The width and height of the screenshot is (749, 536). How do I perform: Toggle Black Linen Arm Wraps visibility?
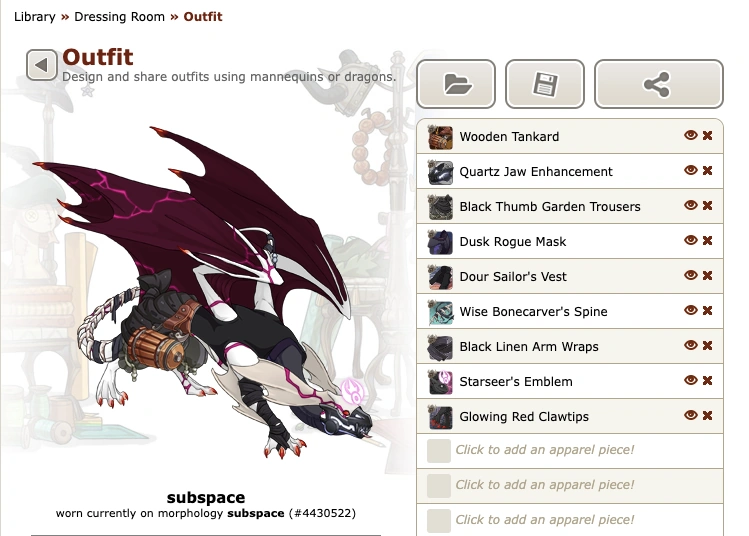pos(690,345)
